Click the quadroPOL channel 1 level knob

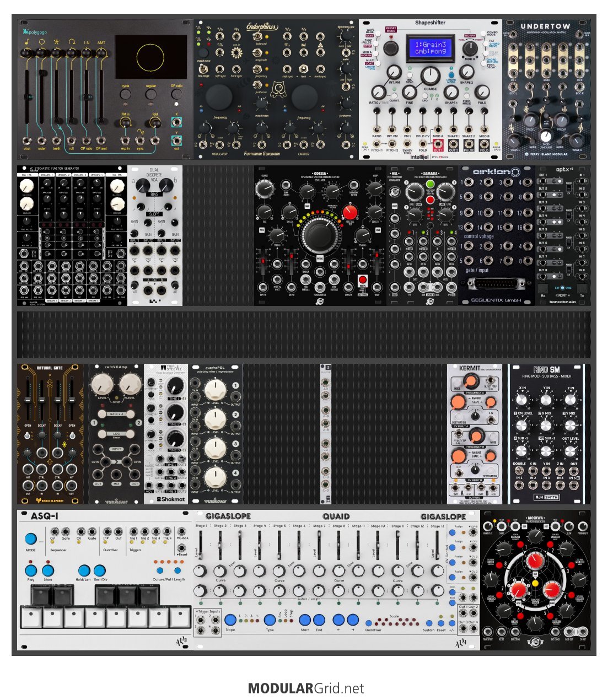pos(215,390)
